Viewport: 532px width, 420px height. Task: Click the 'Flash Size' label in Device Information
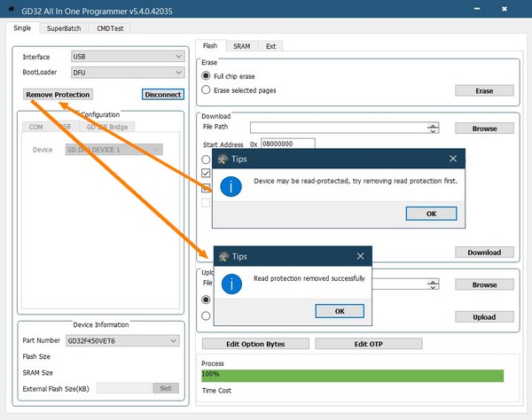[x=36, y=356]
